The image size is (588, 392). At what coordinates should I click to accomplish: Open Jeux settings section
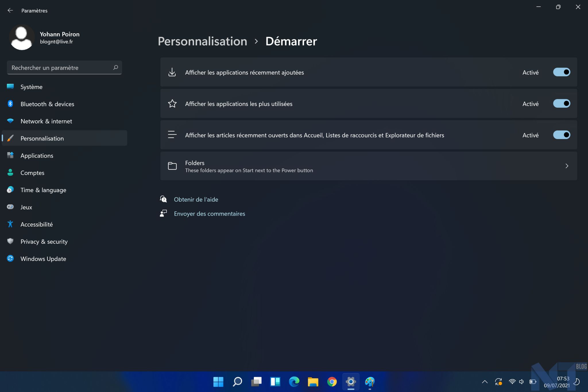pos(26,207)
